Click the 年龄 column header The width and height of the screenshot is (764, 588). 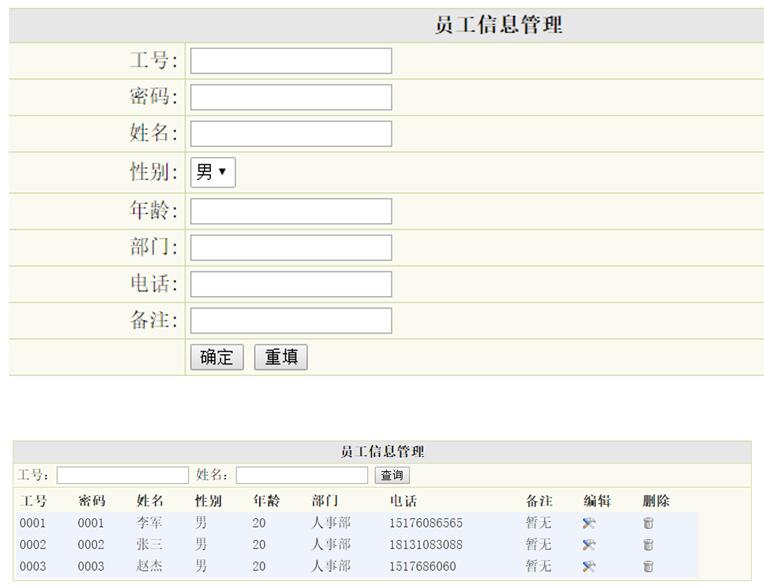267,501
